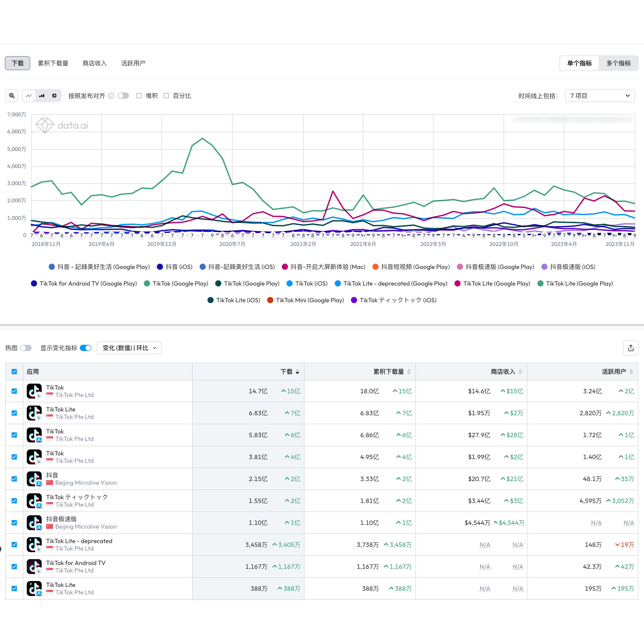Click TikTok app icon in 3.81亿 row

tap(34, 457)
